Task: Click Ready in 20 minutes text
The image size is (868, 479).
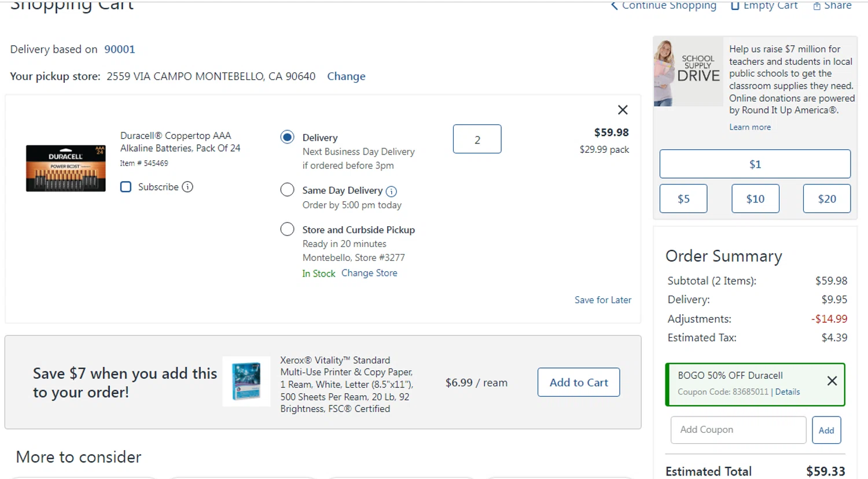Action: point(344,244)
